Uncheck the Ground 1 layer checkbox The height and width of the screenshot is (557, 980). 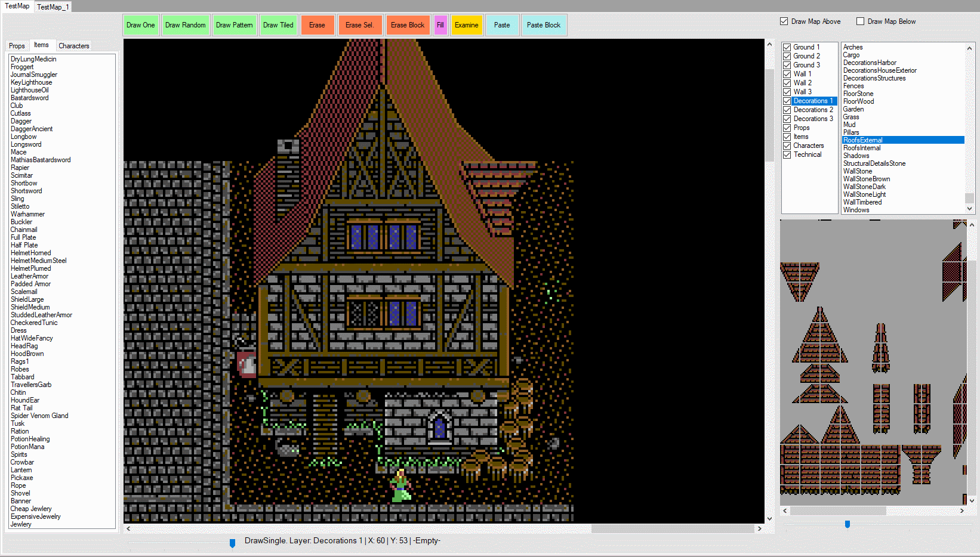point(787,47)
